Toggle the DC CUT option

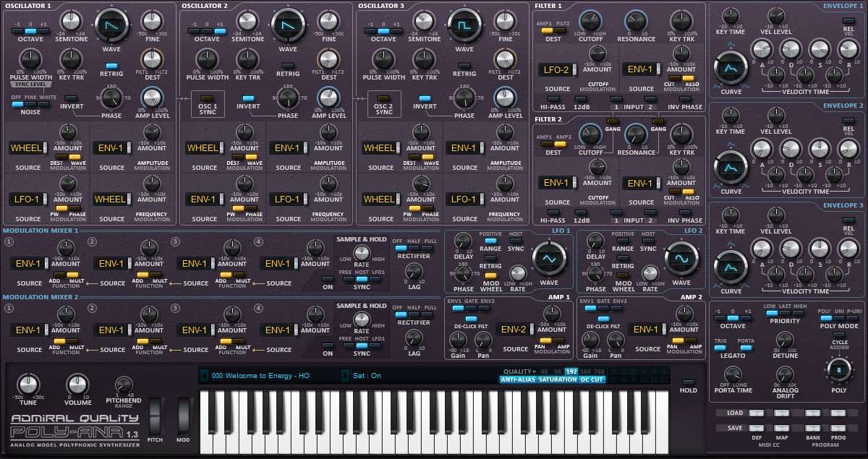(x=592, y=379)
